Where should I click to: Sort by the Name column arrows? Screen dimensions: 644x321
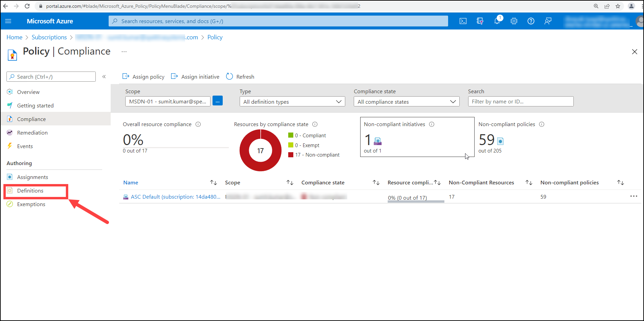pos(214,183)
